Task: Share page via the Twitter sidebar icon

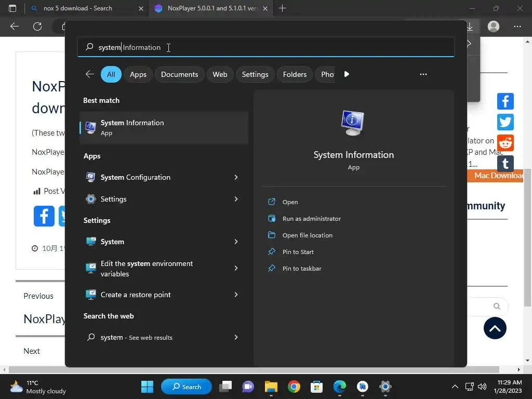Action: click(505, 122)
